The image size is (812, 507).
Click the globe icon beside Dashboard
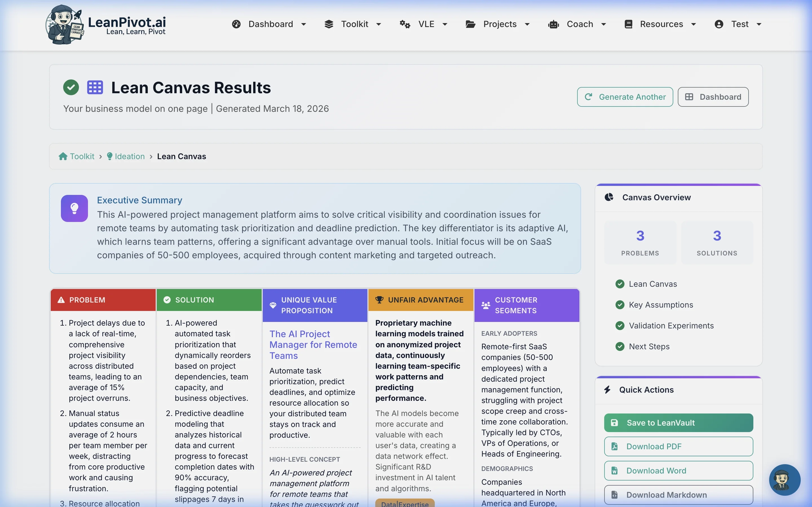236,24
